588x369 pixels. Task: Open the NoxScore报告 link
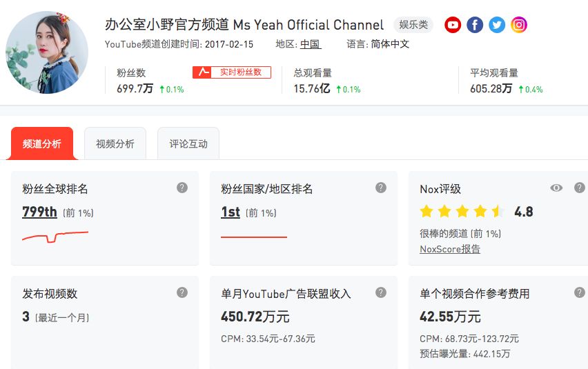point(450,249)
